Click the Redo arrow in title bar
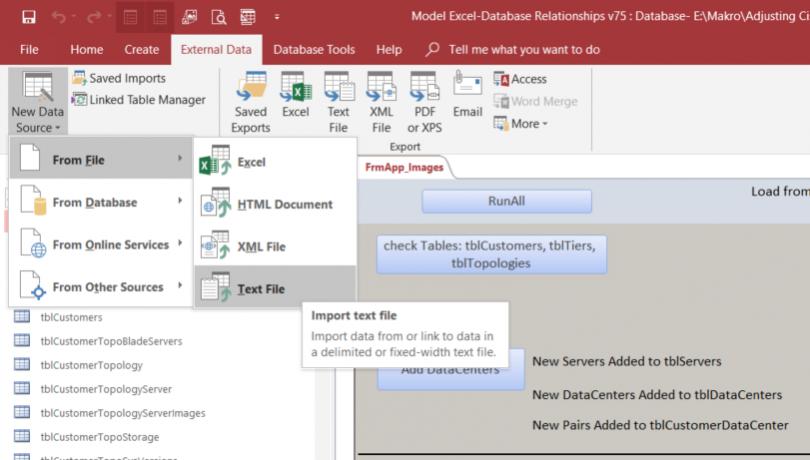Screen dimensions: 810x460 [x=94, y=17]
